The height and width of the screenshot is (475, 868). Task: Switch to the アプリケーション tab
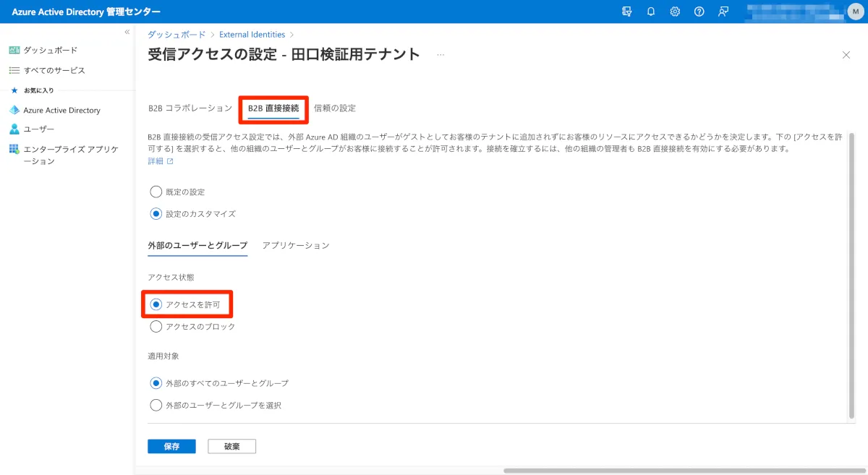click(x=296, y=246)
